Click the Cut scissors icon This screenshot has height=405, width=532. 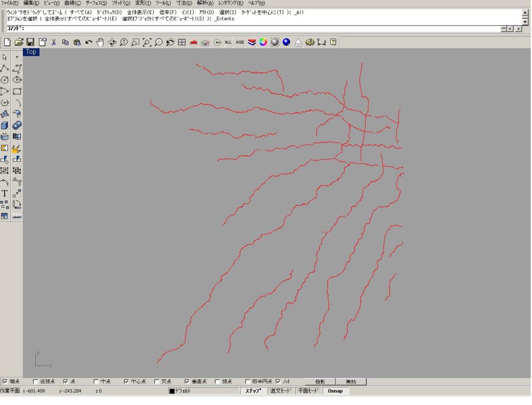(54, 42)
